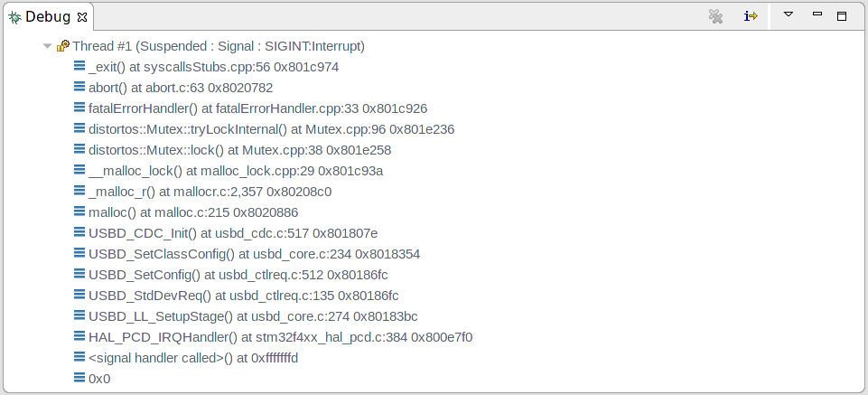
Task: Select the fatalErrorHandler() stack frame
Action: tap(258, 108)
